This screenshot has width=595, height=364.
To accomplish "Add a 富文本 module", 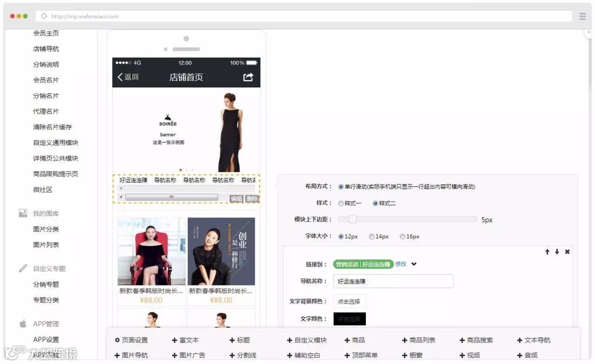I will coord(185,340).
